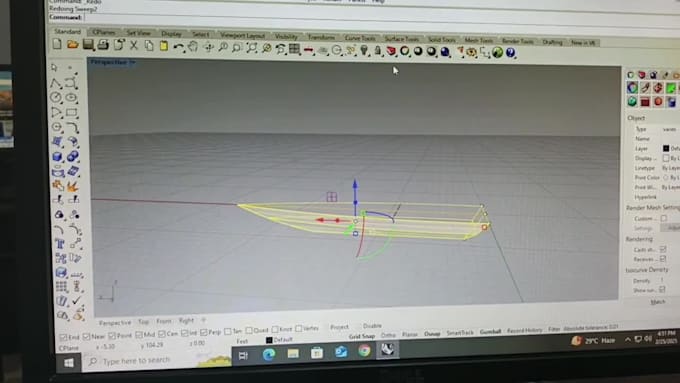Open the Mesh Tools toolbar tab
Screen dimensions: 680x383
[478, 41]
